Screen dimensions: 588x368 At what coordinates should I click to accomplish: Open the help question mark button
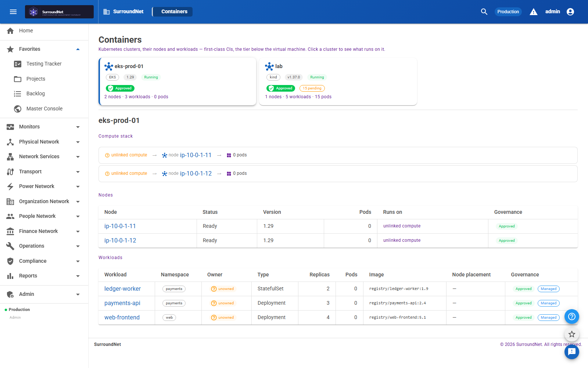point(572,316)
